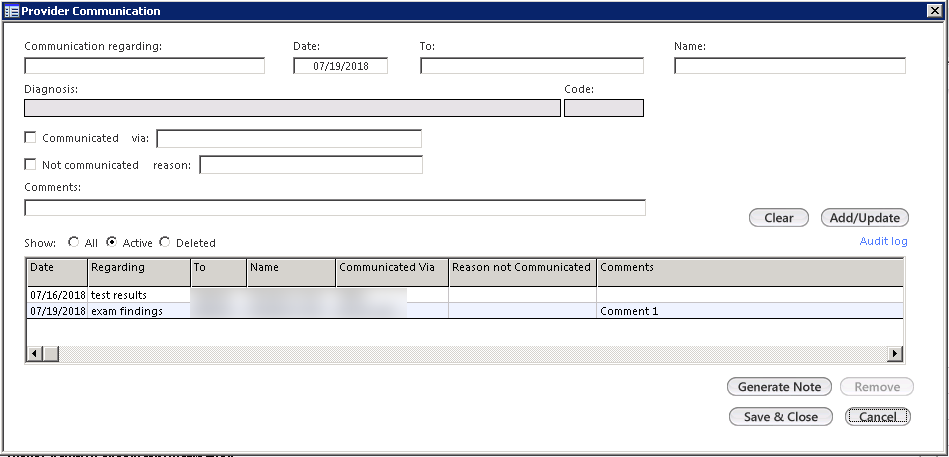Click the Generate Note button

click(x=780, y=387)
